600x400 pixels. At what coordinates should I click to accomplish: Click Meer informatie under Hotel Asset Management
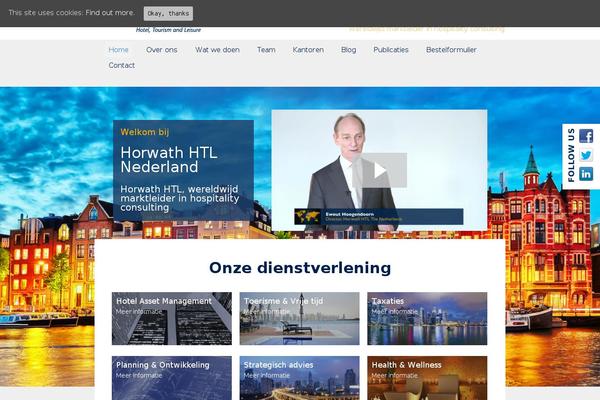139,312
